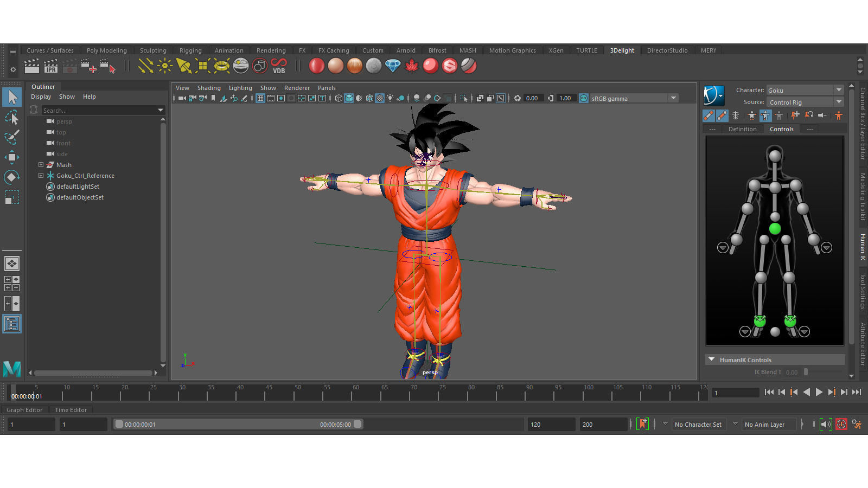Click the bookmark icon in range slider bar
The width and height of the screenshot is (868, 488).
pos(643,424)
